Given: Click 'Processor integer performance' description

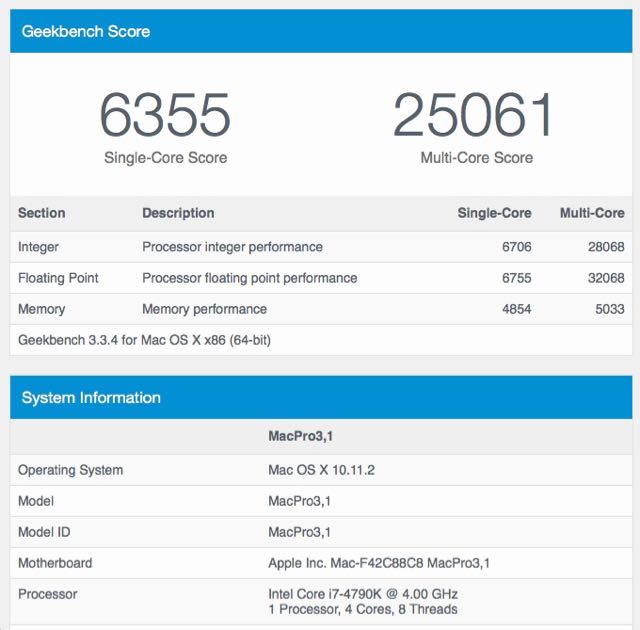Looking at the screenshot, I should click(x=232, y=247).
